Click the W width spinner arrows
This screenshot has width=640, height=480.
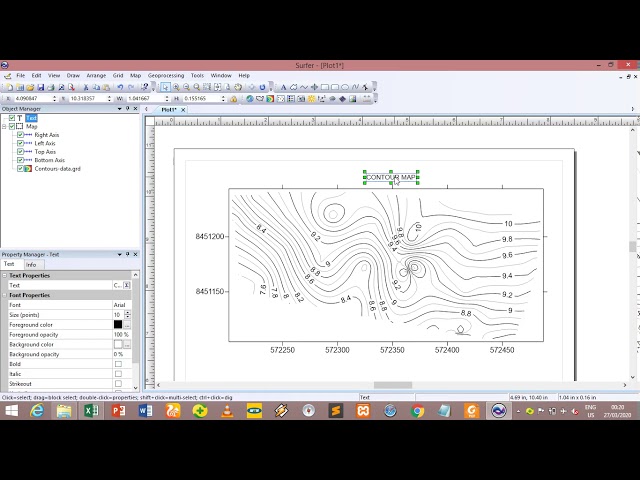[167, 99]
